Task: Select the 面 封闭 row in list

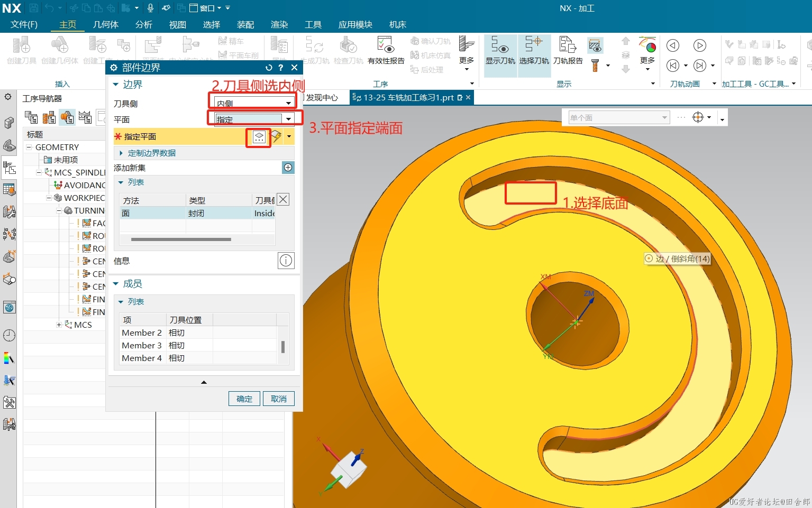Action: [198, 213]
